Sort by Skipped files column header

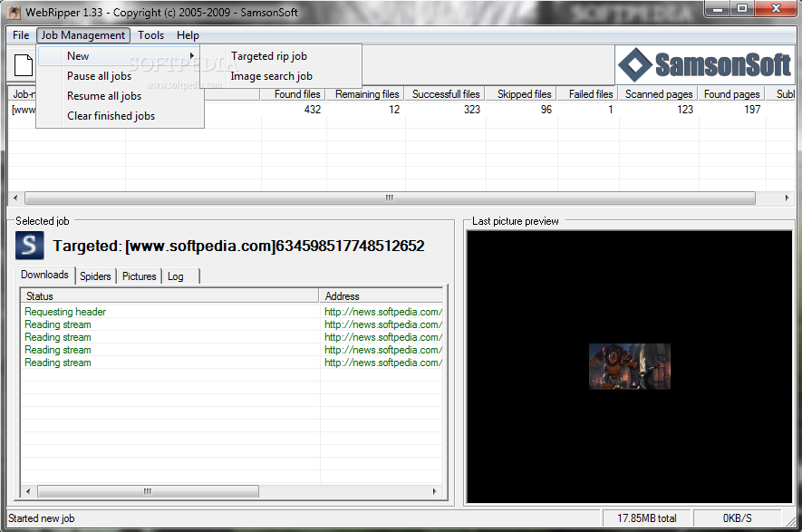[522, 94]
